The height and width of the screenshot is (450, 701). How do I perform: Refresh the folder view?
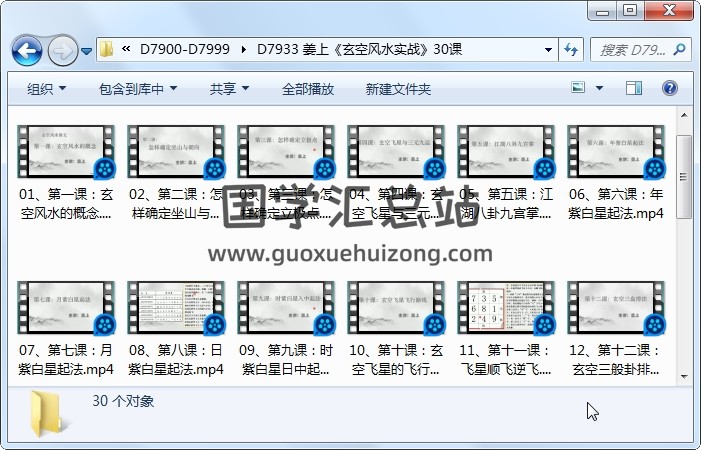point(571,49)
